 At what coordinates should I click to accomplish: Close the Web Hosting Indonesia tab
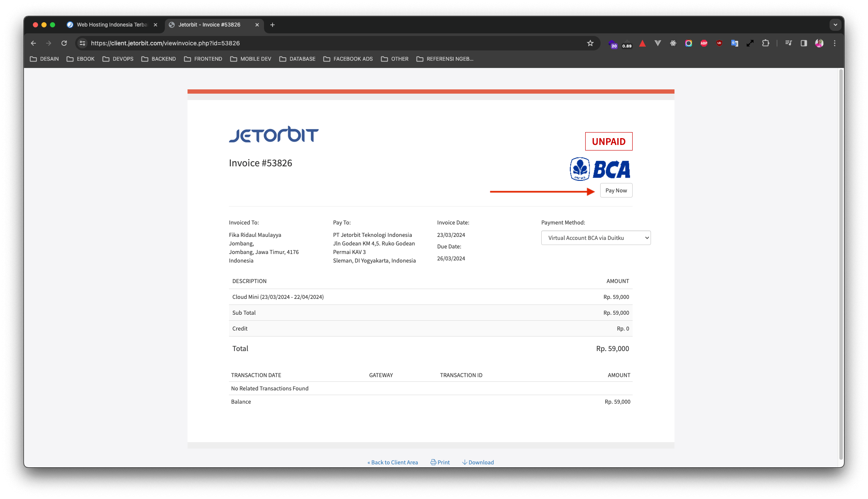(x=155, y=25)
